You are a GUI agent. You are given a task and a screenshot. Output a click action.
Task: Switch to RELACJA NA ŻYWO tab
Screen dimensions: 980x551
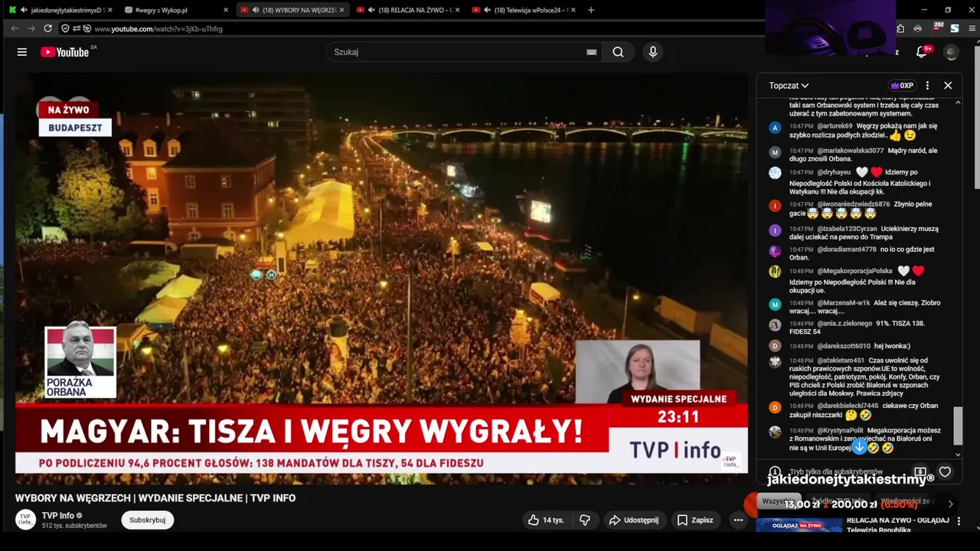408,10
